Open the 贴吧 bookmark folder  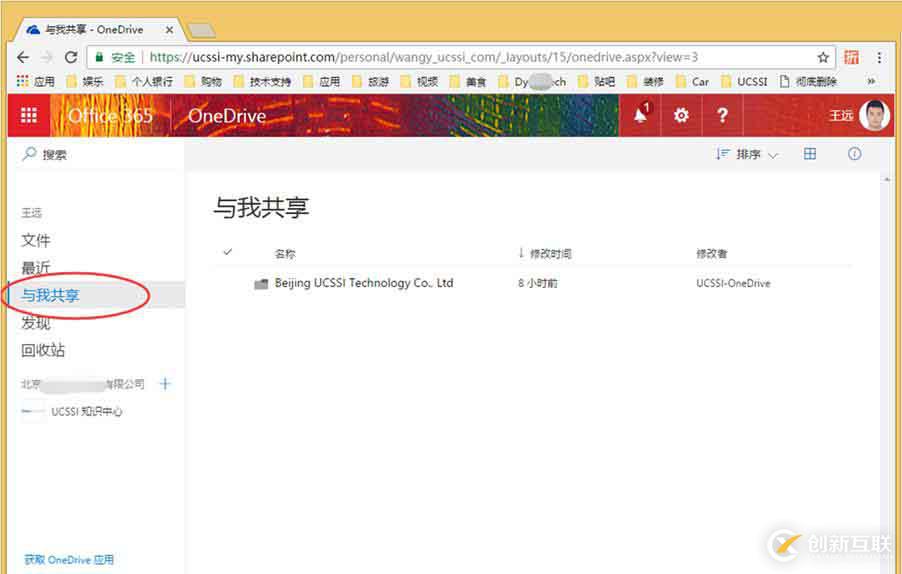coord(597,82)
